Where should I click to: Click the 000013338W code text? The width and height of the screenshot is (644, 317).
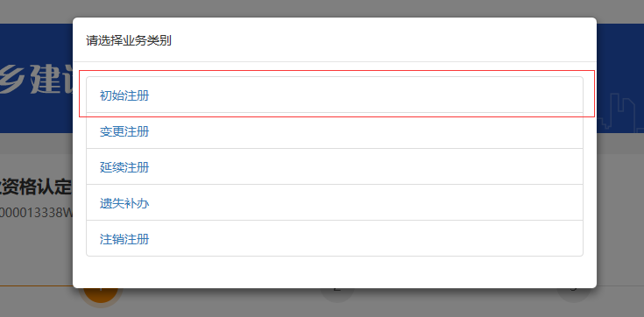coord(36,212)
